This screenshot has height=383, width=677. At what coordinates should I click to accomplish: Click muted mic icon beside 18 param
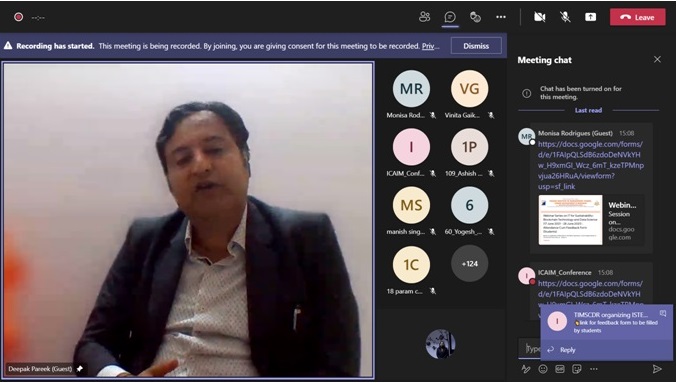click(x=433, y=291)
